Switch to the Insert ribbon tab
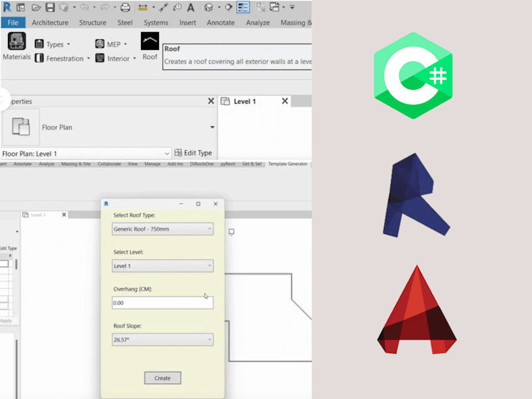Viewport: 532px width, 399px height. click(188, 23)
